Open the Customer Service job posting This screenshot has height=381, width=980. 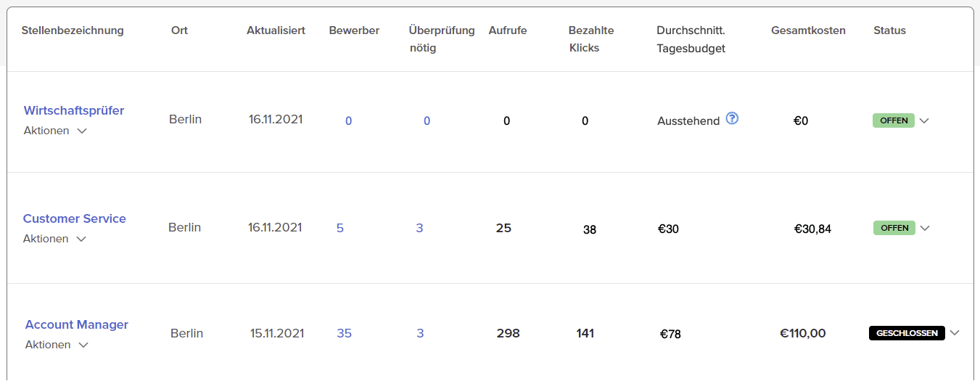(x=75, y=218)
